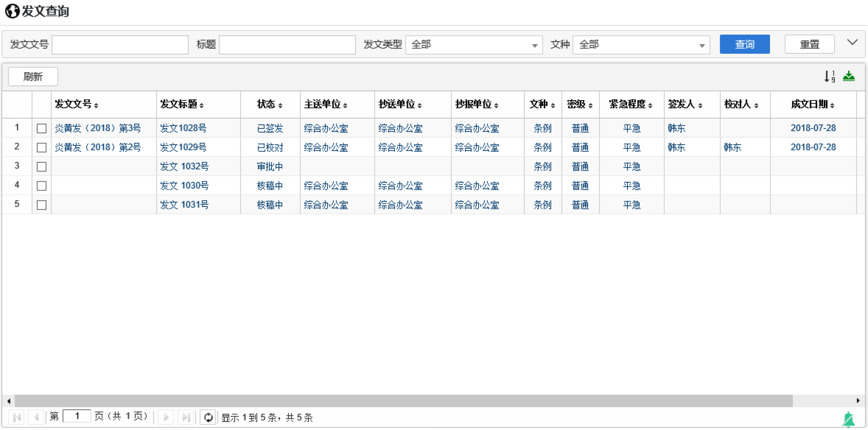Expand more search options chevron
868x430 pixels.
tap(852, 42)
